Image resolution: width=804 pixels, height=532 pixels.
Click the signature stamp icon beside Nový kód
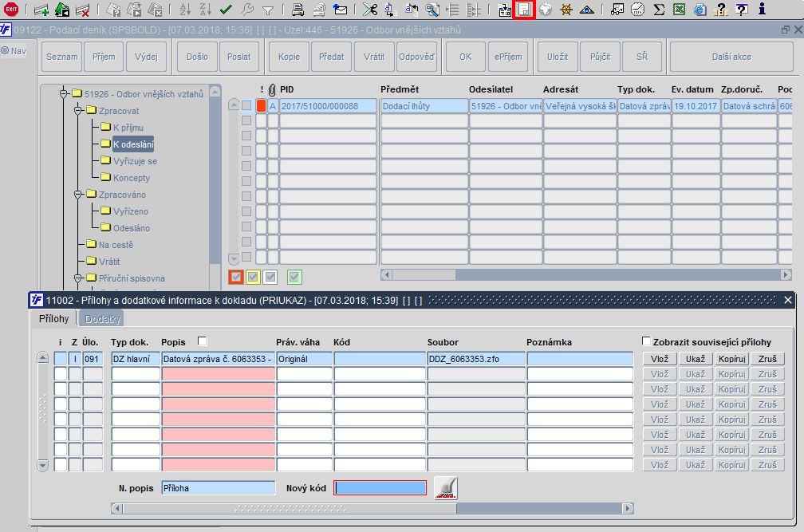(446, 488)
